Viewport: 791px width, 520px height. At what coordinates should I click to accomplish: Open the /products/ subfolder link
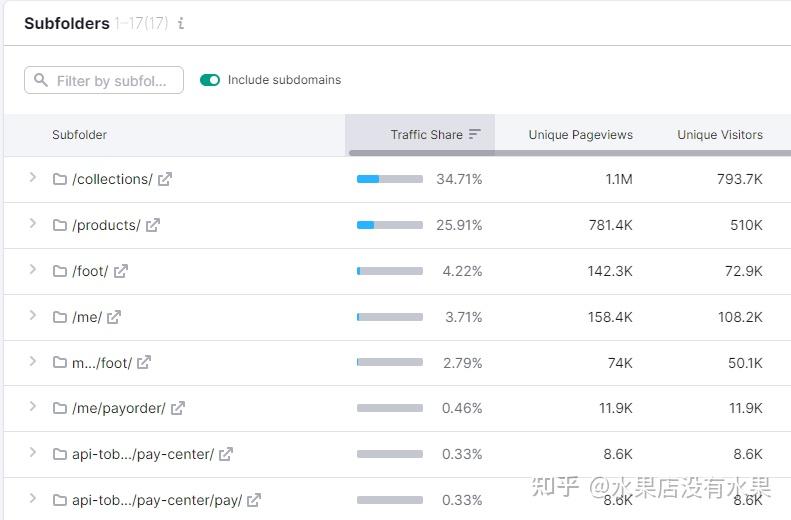pyautogui.click(x=106, y=225)
